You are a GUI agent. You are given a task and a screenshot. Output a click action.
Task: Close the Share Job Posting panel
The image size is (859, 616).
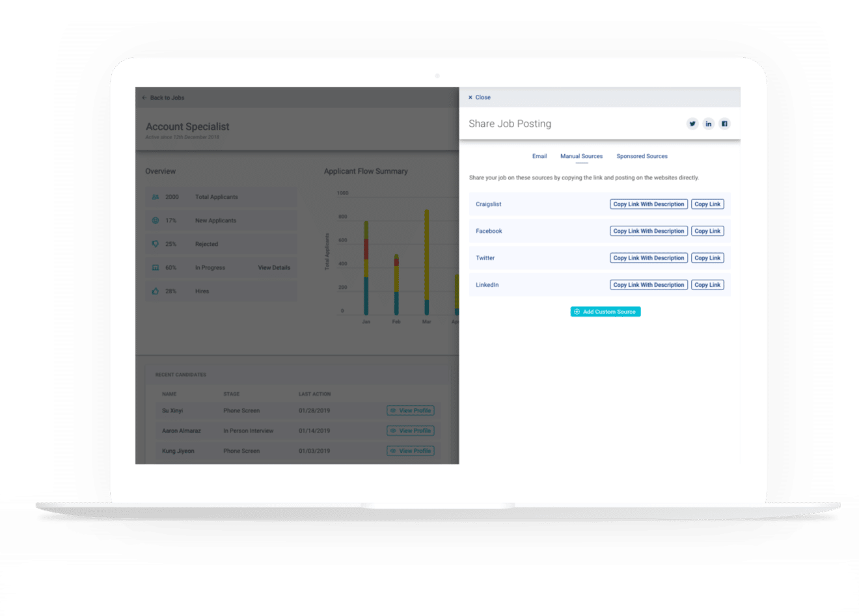coord(480,98)
